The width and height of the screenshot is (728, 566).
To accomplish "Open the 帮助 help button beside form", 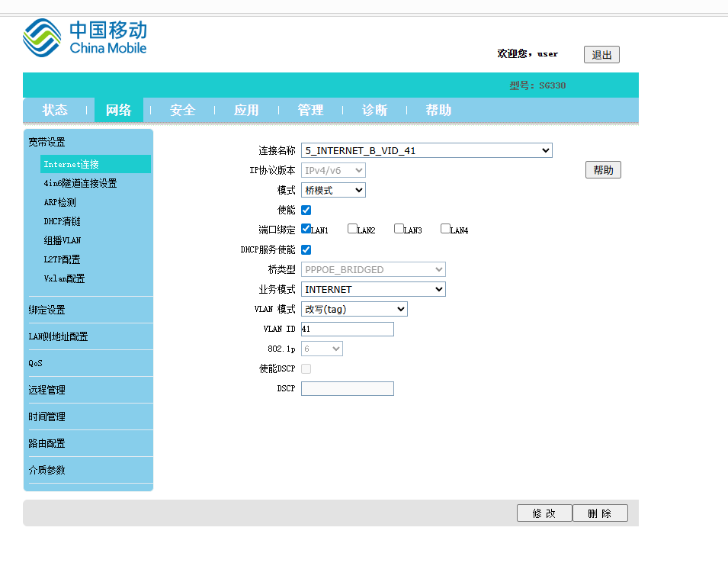I will click(x=603, y=170).
